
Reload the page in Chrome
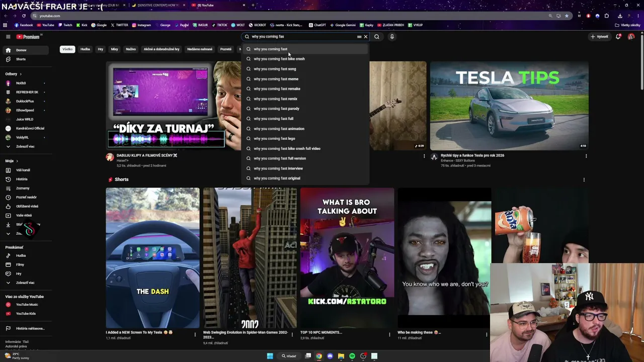pyautogui.click(x=24, y=16)
